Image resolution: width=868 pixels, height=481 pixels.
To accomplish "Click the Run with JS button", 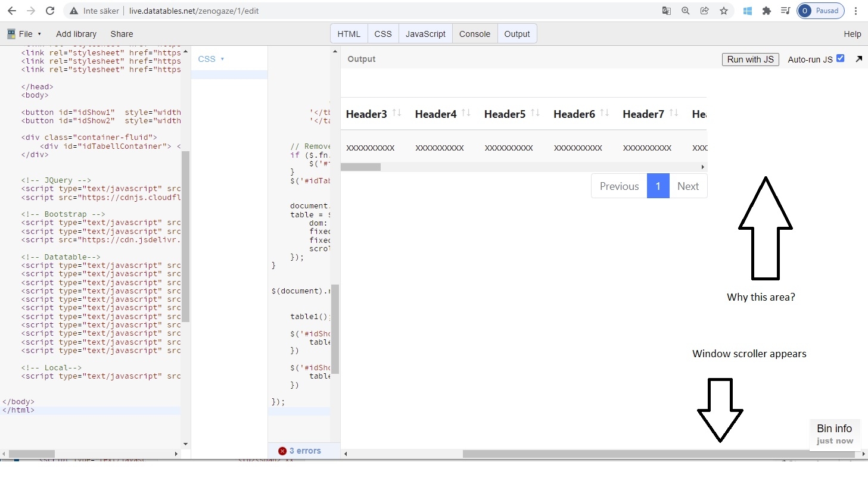I will click(750, 60).
